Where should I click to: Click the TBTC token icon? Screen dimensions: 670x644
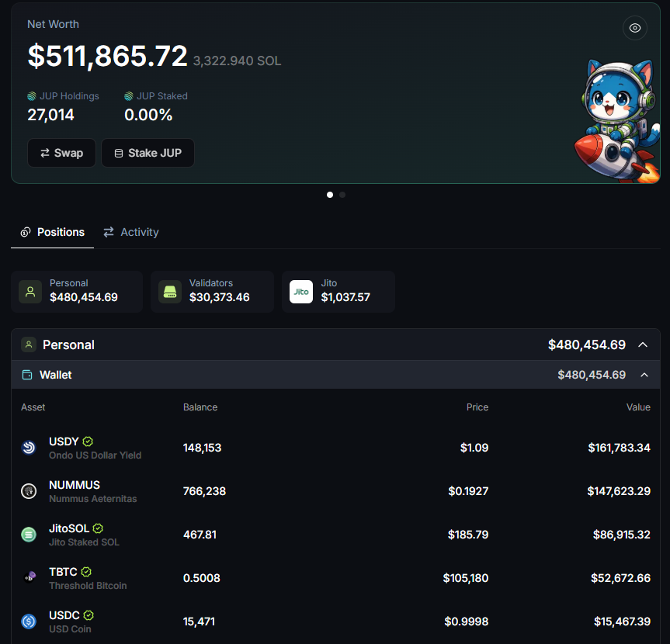coord(29,578)
